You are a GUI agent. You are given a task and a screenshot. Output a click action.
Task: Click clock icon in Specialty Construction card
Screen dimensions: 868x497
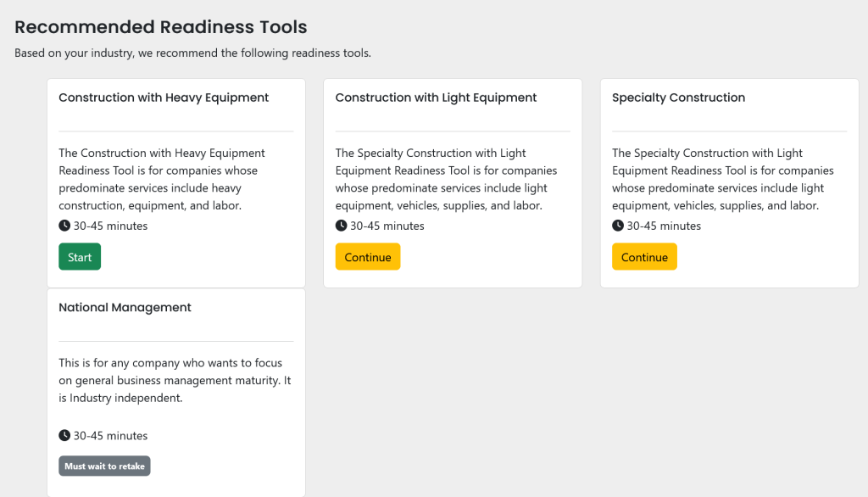[618, 226]
